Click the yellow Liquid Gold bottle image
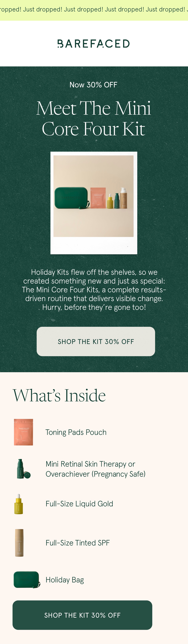Viewport: 188px width, 644px height. pyautogui.click(x=19, y=504)
